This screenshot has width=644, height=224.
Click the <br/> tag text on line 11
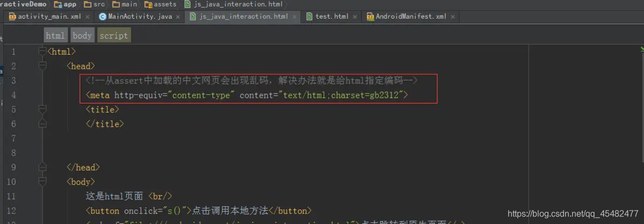coord(160,196)
